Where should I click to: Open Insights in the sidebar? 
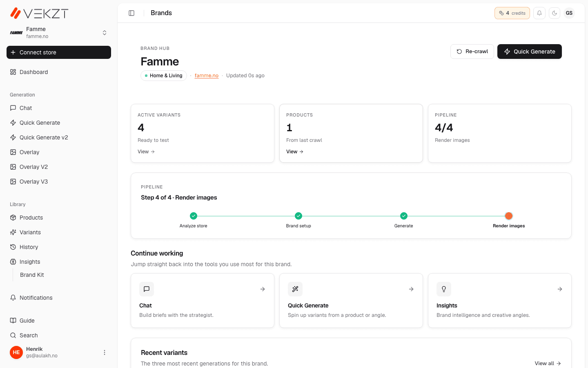click(x=59, y=262)
